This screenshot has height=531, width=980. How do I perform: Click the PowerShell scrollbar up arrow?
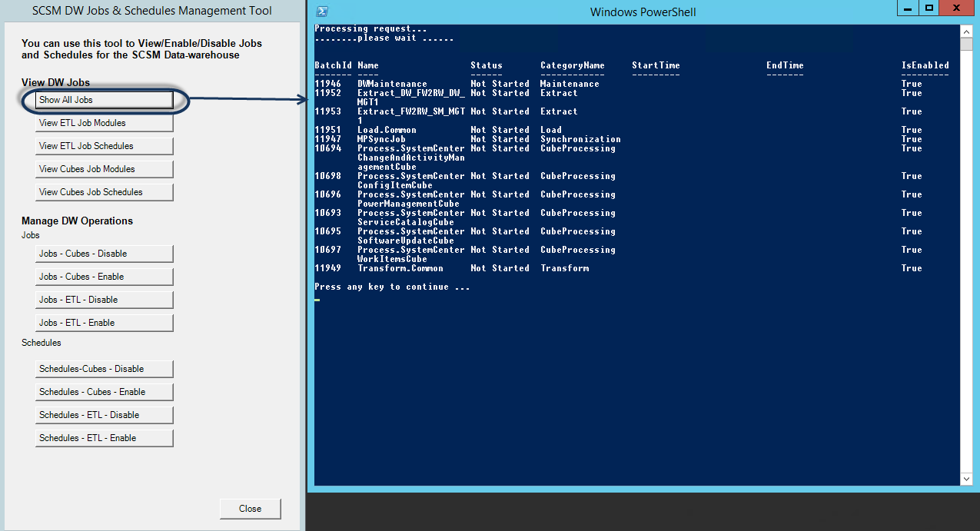967,31
